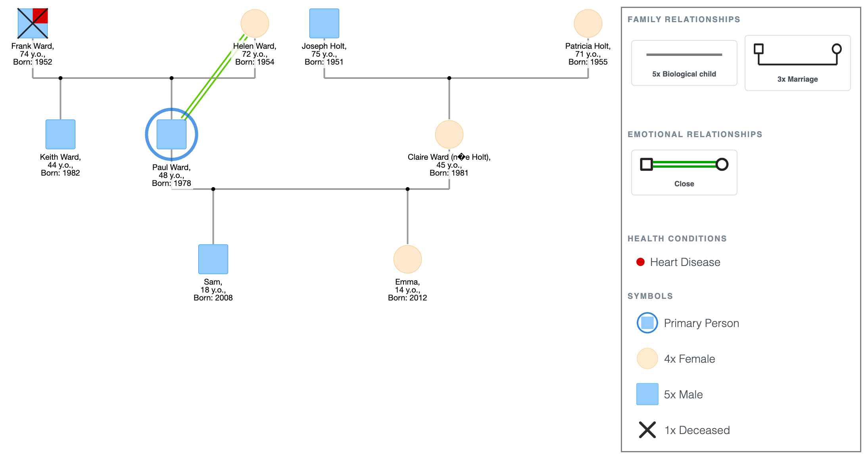The image size is (868, 459).
Task: Click the child junction dot above Keith Ward
Action: pos(60,78)
